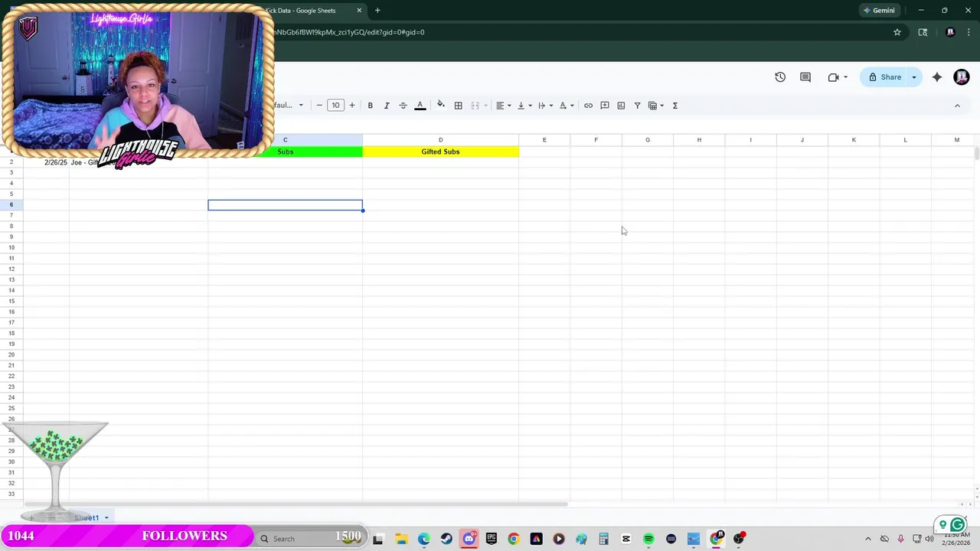Toggle bold formatting in the toolbar

[x=370, y=106]
